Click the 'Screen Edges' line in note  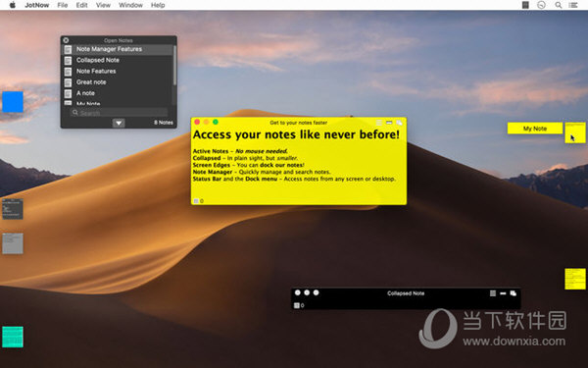click(x=248, y=165)
